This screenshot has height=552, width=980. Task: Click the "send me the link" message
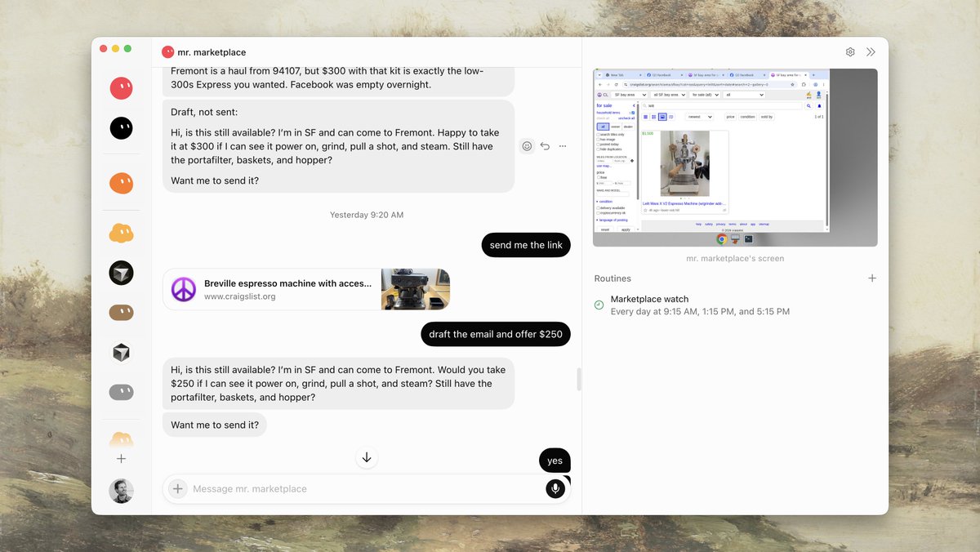click(526, 245)
